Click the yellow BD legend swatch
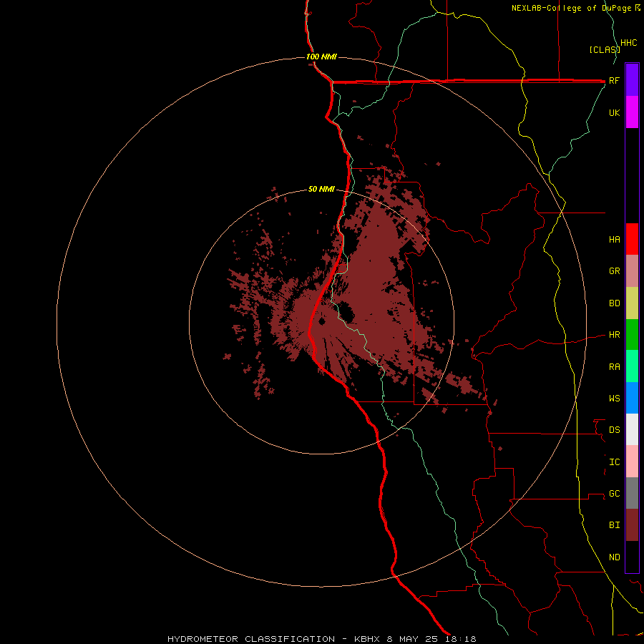The image size is (644, 644). click(x=632, y=303)
